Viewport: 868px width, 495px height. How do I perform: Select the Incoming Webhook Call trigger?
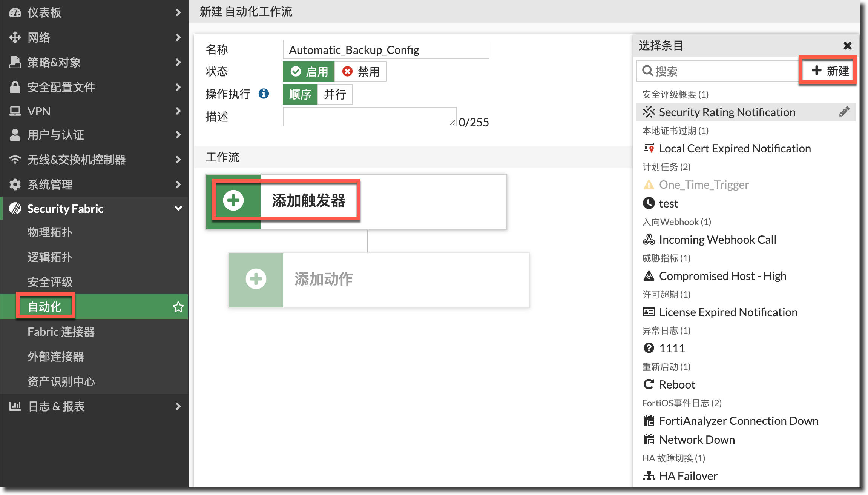pyautogui.click(x=717, y=240)
